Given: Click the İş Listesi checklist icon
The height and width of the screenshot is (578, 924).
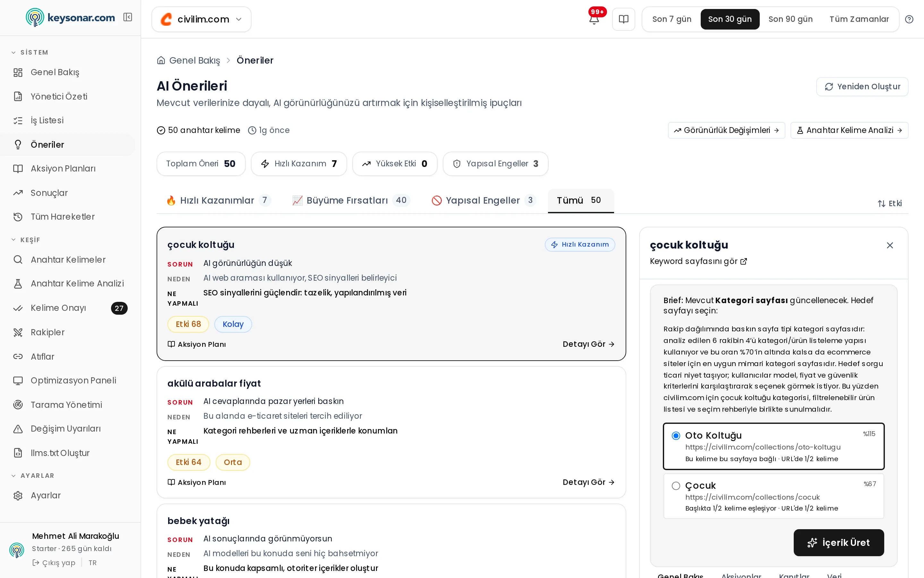Looking at the screenshot, I should coord(18,120).
